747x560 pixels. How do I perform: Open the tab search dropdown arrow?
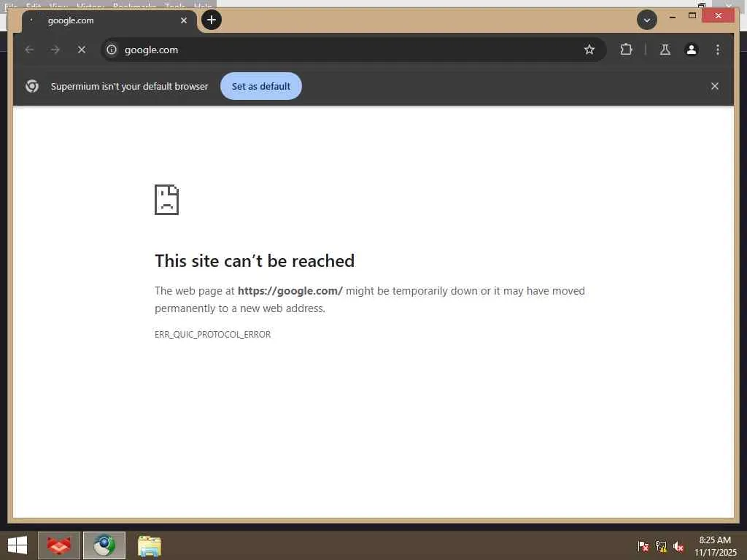(x=647, y=20)
